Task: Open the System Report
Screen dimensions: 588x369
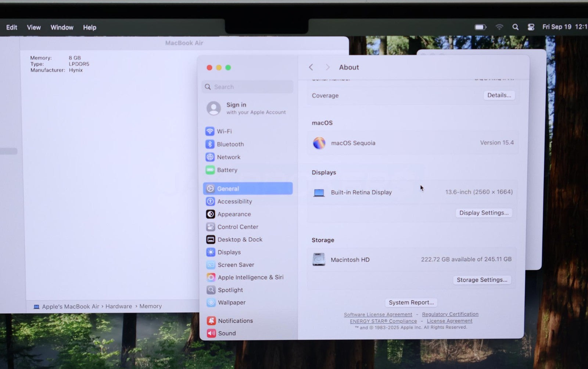Action: click(411, 303)
